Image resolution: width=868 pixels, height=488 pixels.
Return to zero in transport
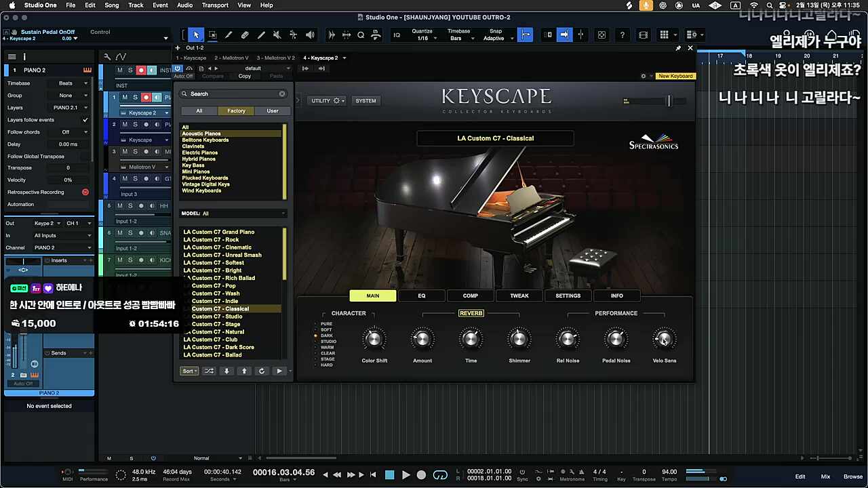[x=372, y=475]
